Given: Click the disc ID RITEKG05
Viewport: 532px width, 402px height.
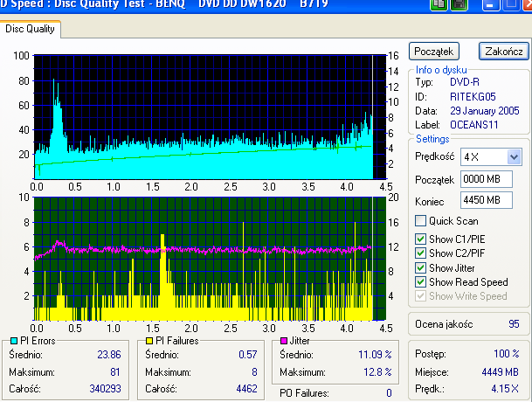Looking at the screenshot, I should pos(473,97).
